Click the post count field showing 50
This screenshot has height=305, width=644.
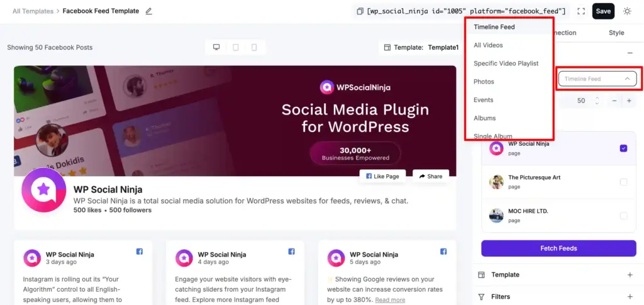click(x=581, y=101)
